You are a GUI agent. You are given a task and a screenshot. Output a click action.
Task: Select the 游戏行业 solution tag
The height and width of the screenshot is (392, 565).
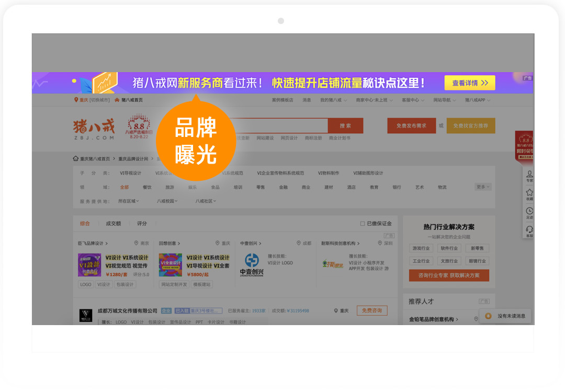(421, 248)
